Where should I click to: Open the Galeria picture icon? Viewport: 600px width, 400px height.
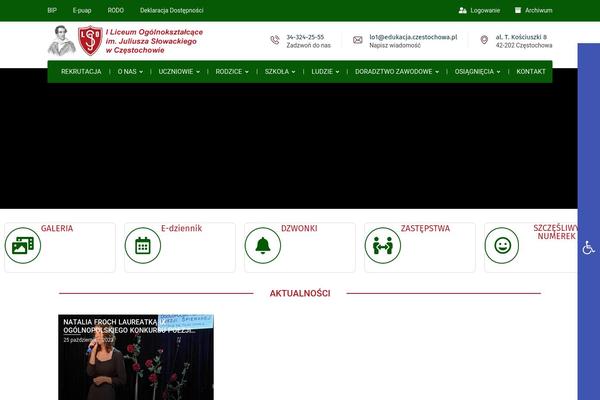pyautogui.click(x=23, y=245)
